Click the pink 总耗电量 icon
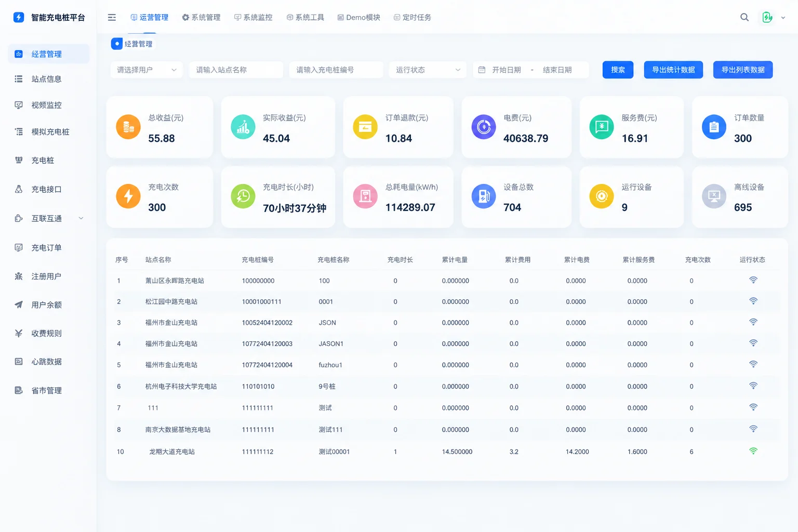This screenshot has width=798, height=532. coord(365,196)
